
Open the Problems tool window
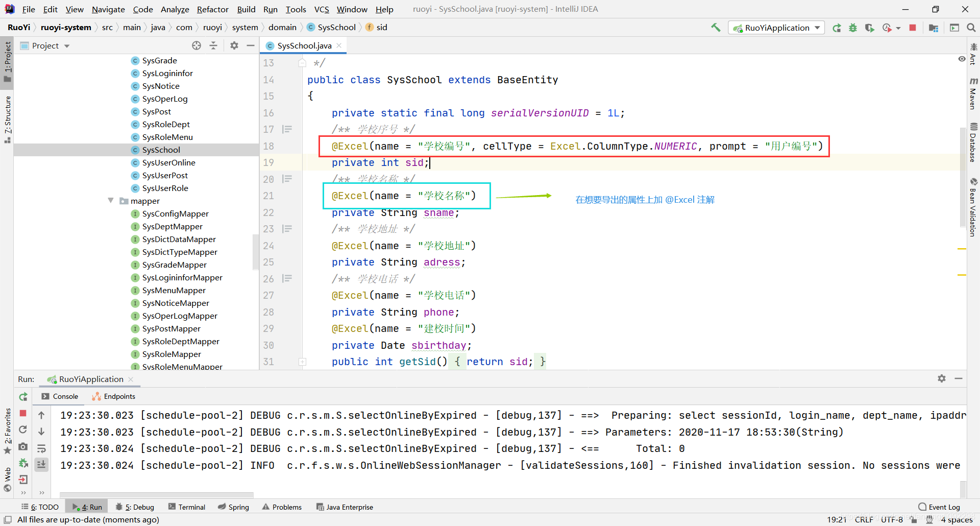282,507
